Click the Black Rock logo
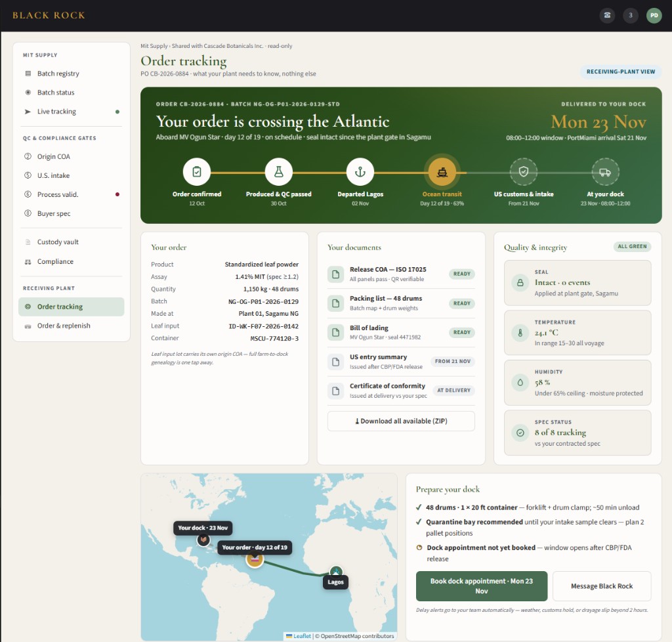Screen dimensions: 672x642 (x=49, y=16)
